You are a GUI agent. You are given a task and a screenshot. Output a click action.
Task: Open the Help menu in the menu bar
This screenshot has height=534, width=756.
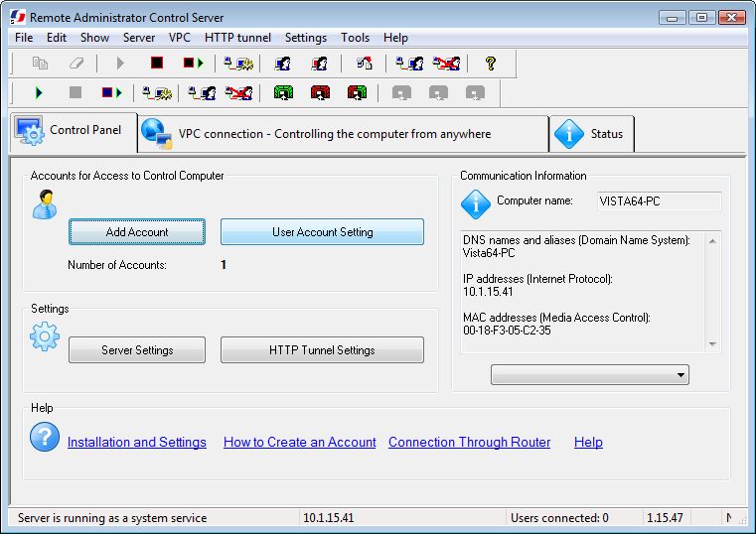point(395,38)
